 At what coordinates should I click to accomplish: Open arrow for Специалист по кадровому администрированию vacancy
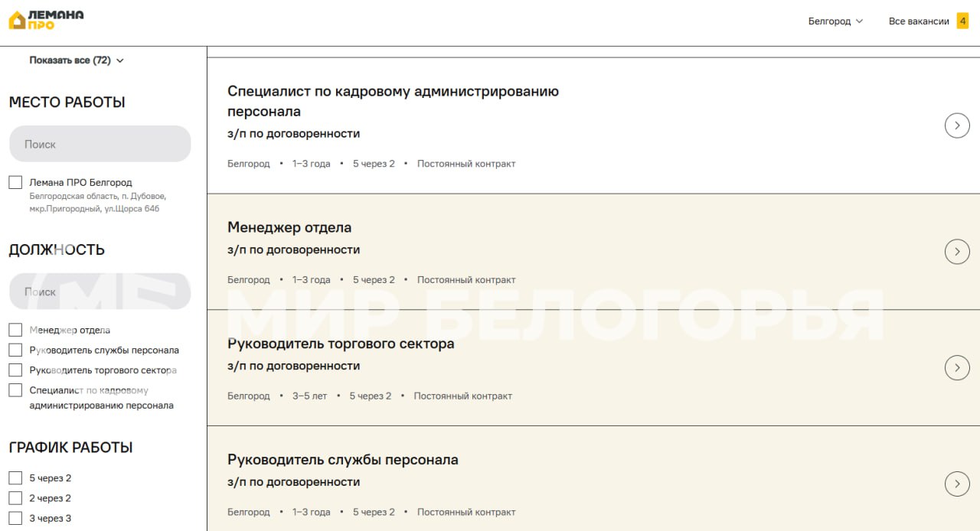tap(957, 125)
